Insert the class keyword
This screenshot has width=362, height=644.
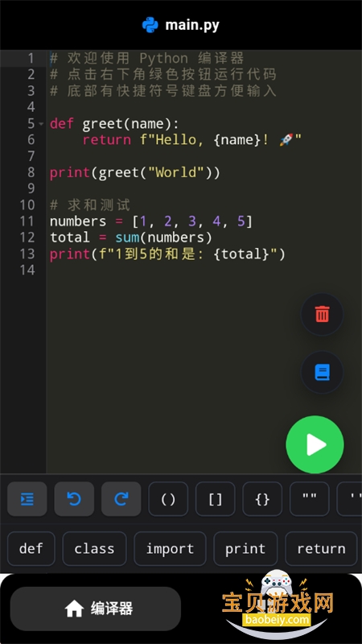(x=94, y=549)
